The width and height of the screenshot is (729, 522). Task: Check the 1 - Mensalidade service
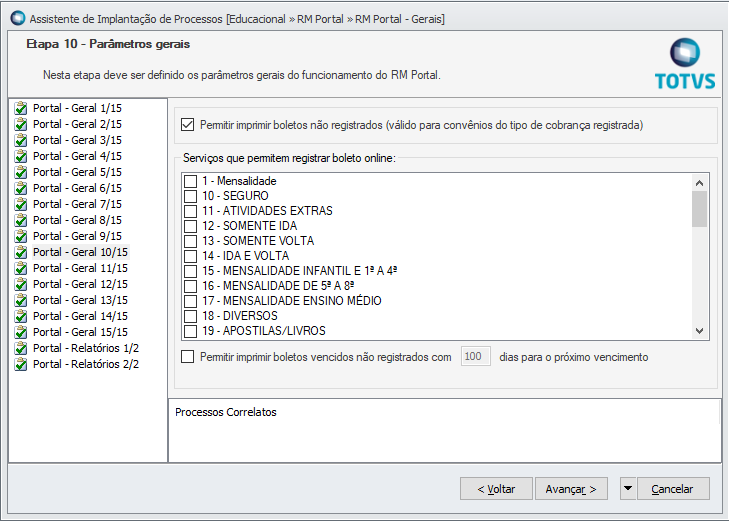(190, 181)
